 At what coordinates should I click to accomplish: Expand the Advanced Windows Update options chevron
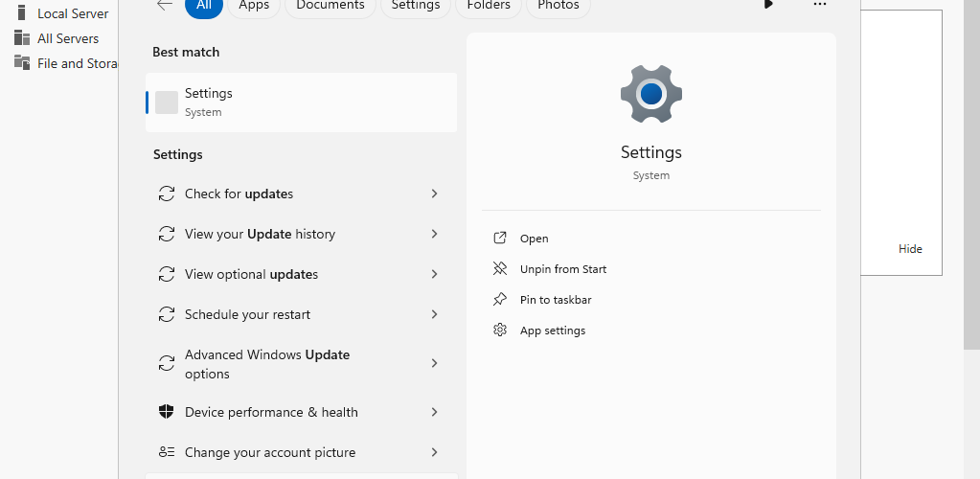click(x=434, y=363)
